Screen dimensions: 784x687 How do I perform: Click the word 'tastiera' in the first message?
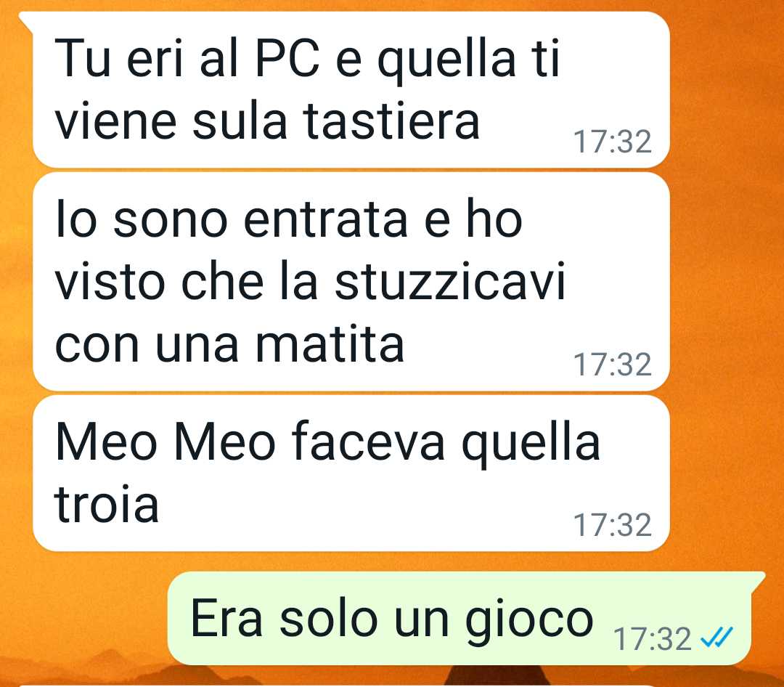[391, 121]
